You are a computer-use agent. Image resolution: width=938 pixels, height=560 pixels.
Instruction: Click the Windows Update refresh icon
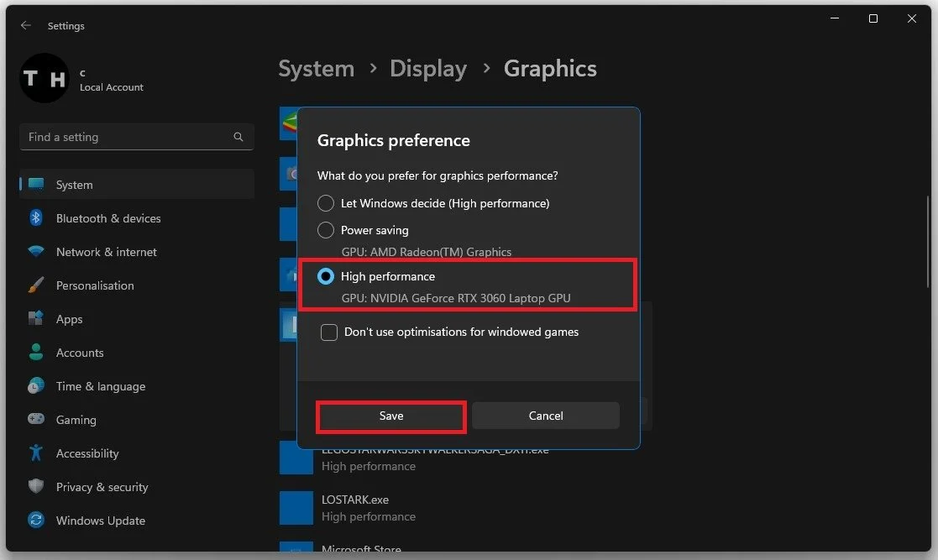click(x=36, y=520)
